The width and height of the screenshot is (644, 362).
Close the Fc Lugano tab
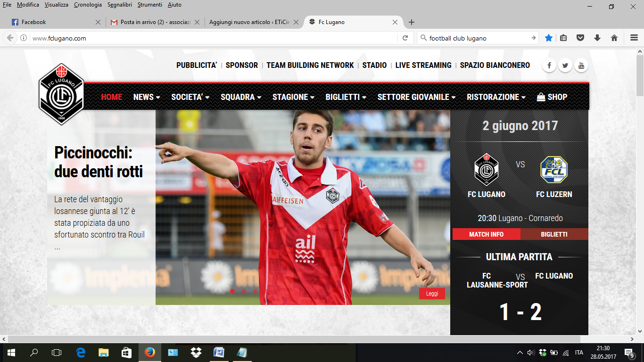pos(395,22)
